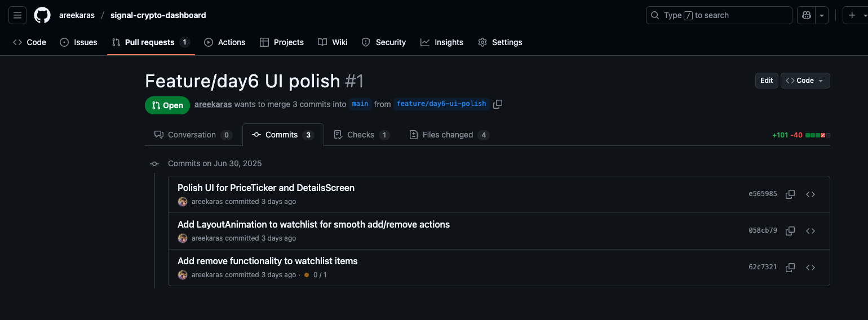Image resolution: width=868 pixels, height=320 pixels.
Task: Click avatar on Polish UI commit row
Action: (183, 202)
